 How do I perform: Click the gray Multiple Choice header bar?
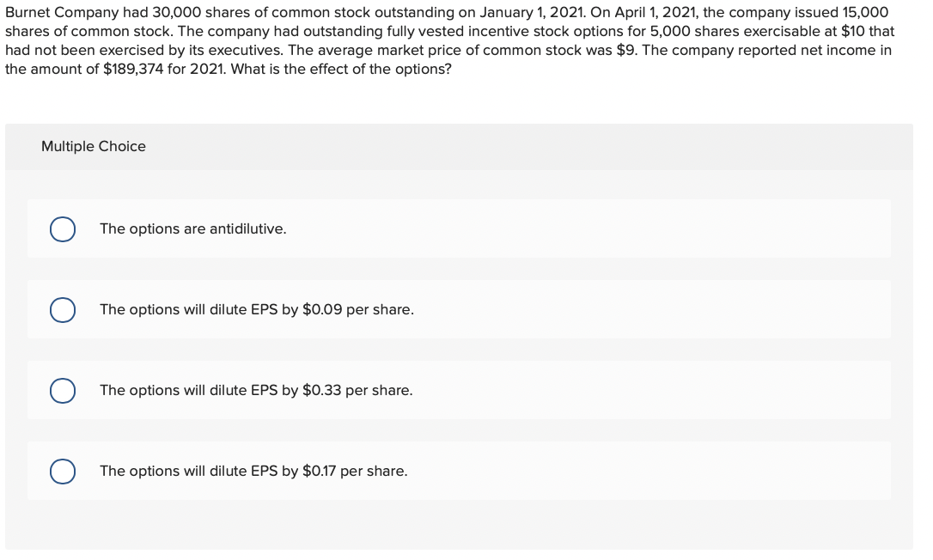click(x=459, y=147)
